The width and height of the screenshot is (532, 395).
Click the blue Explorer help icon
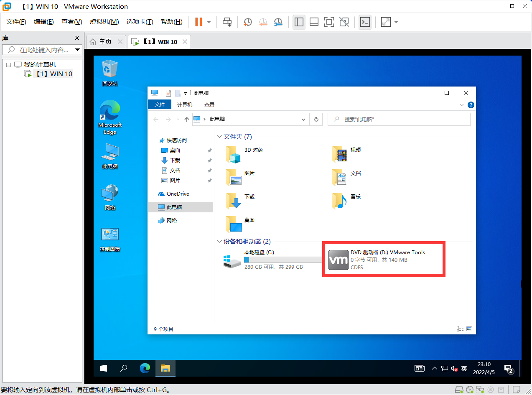pos(471,105)
